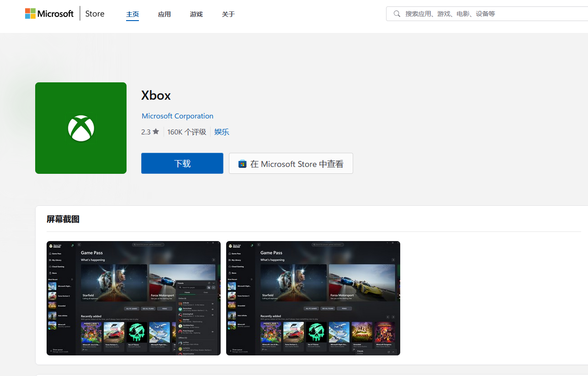Click the green Xbox app icon
Screen dimensions: 588x376
pos(80,128)
